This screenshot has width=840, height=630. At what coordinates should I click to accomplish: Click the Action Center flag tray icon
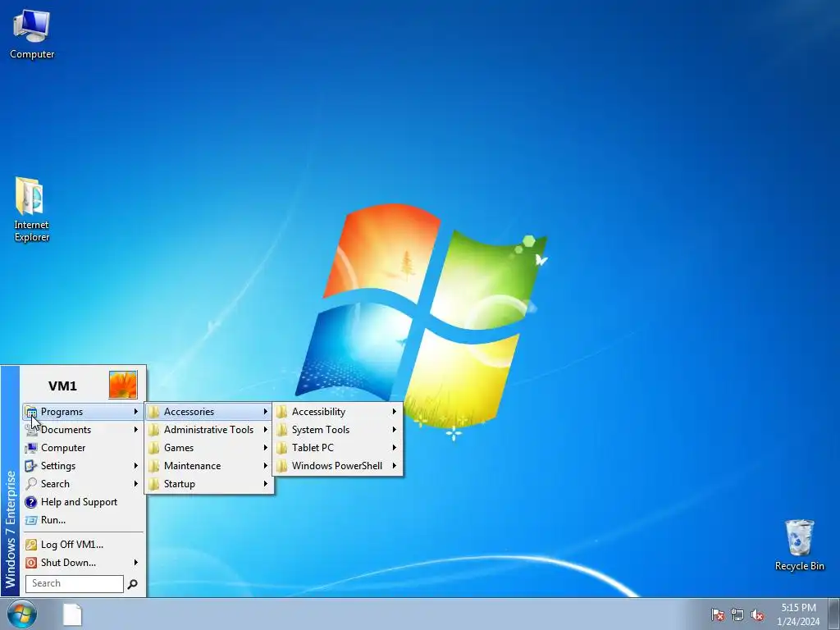click(717, 614)
